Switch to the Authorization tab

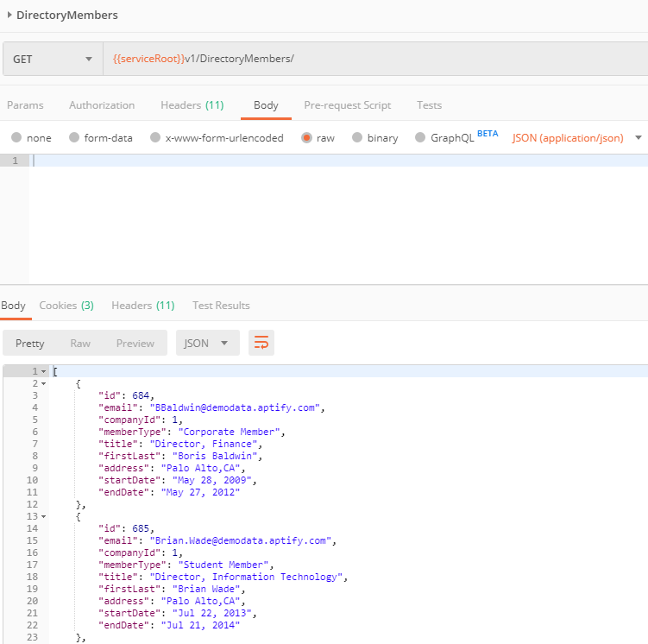pyautogui.click(x=102, y=105)
